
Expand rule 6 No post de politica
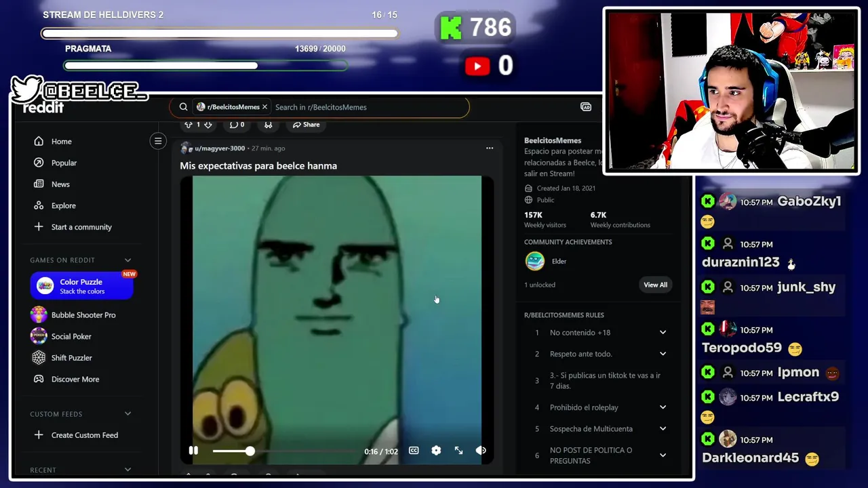click(x=663, y=455)
